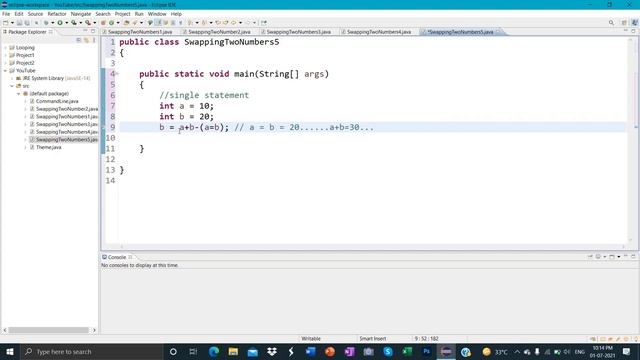Open Photoshop from taskbar
640x360 pixels.
[427, 351]
